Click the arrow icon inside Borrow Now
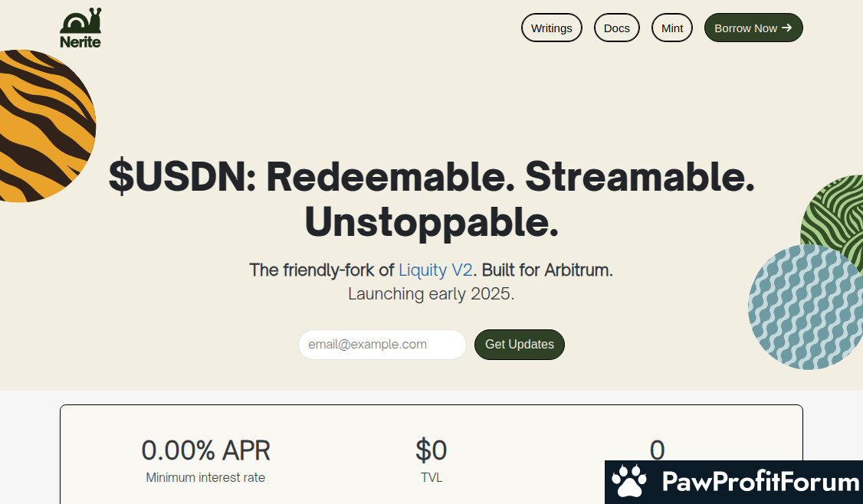This screenshot has height=504, width=863. pyautogui.click(x=786, y=28)
